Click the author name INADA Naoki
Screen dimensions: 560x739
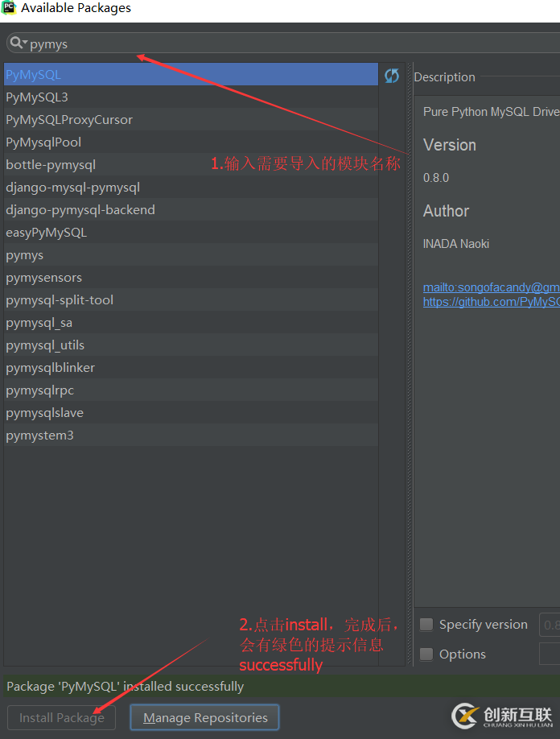click(456, 244)
